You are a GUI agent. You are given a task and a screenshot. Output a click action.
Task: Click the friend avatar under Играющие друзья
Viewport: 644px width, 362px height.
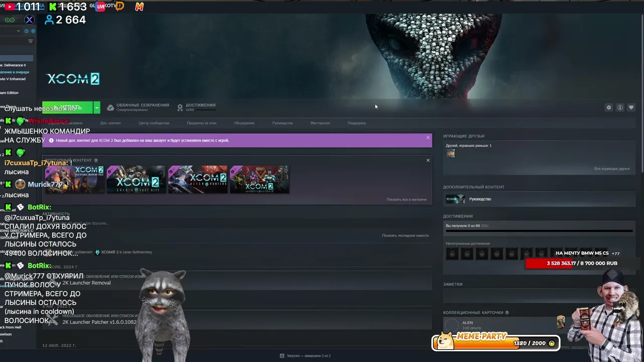(451, 154)
